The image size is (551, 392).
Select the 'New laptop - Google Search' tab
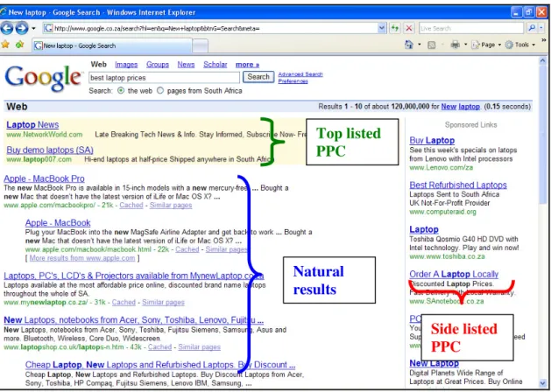(x=112, y=45)
